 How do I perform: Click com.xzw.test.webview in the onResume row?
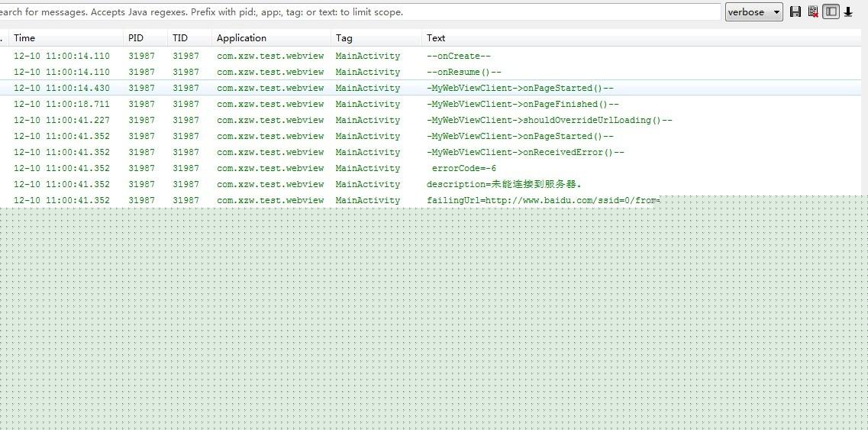click(x=270, y=72)
